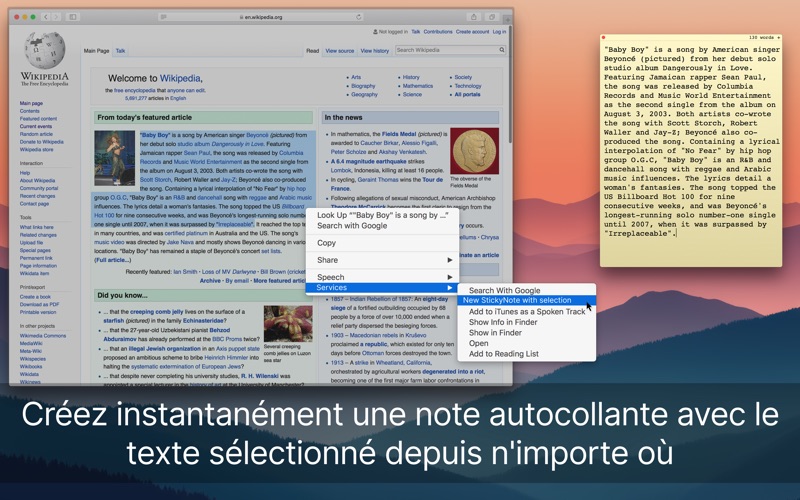Expand the Share submenu arrow
Viewport: 800px width, 500px height.
(x=449, y=260)
